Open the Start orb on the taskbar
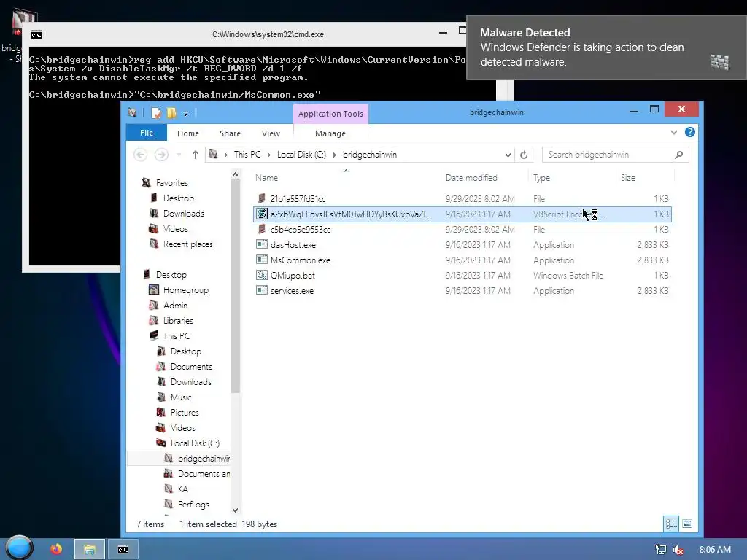 [19, 547]
